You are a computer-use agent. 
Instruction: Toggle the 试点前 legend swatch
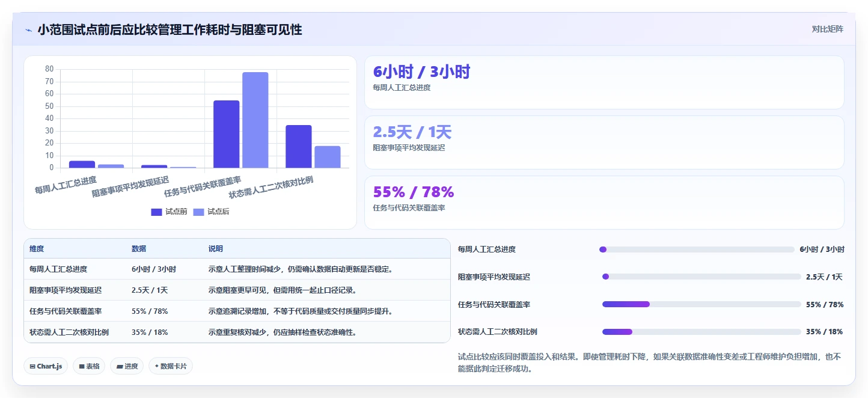coord(156,212)
